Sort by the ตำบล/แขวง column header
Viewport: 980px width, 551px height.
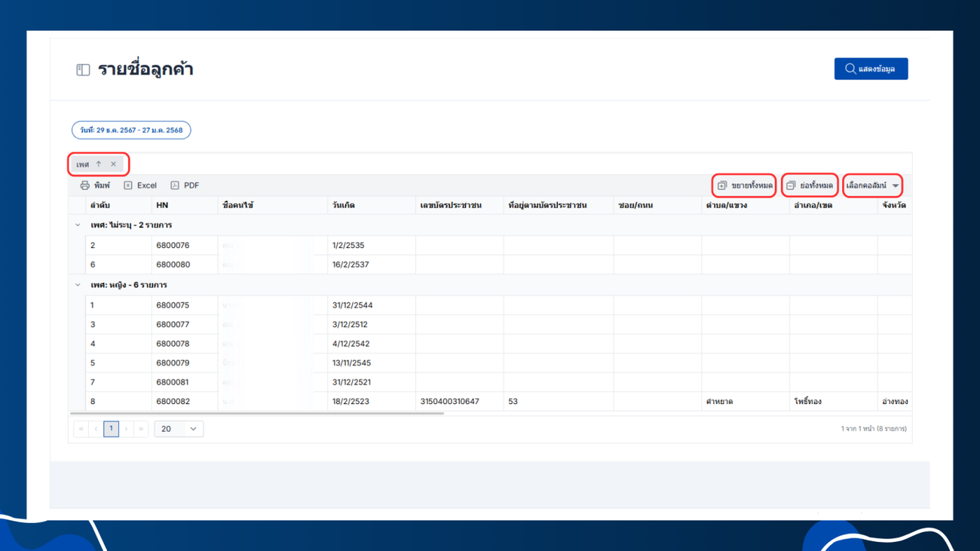click(x=745, y=206)
